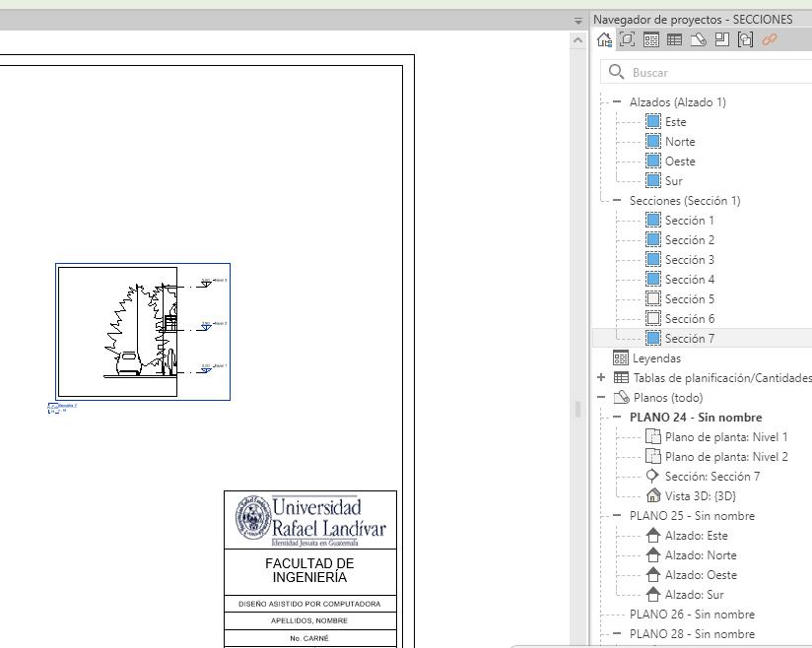
Task: Click the Planos (todo) sheet icon
Action: (x=621, y=397)
